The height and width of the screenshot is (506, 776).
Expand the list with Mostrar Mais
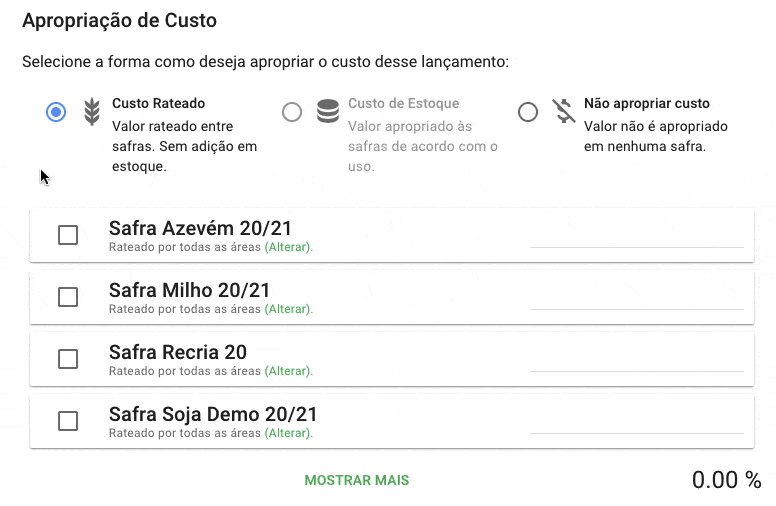tap(357, 480)
